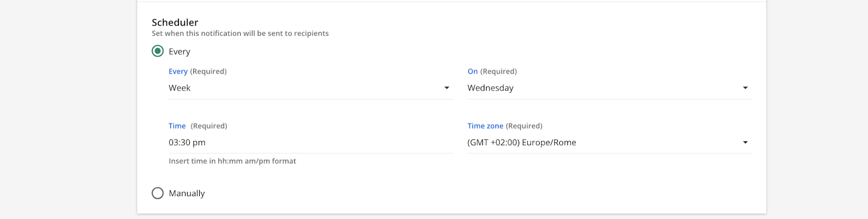Click the Time field showing 03:30 pm
This screenshot has width=868, height=219.
[310, 143]
